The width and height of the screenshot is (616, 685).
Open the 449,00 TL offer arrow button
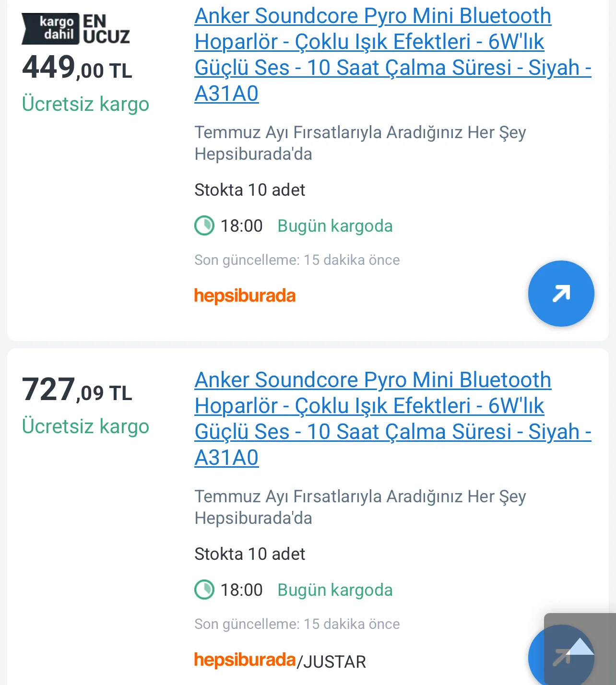[x=561, y=294]
